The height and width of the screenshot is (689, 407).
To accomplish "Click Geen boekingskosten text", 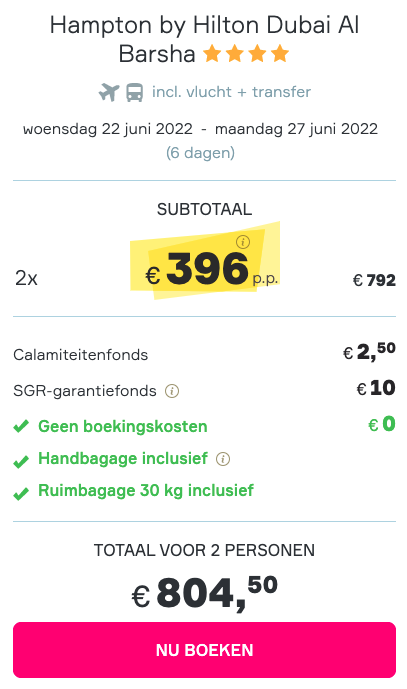I will point(123,426).
